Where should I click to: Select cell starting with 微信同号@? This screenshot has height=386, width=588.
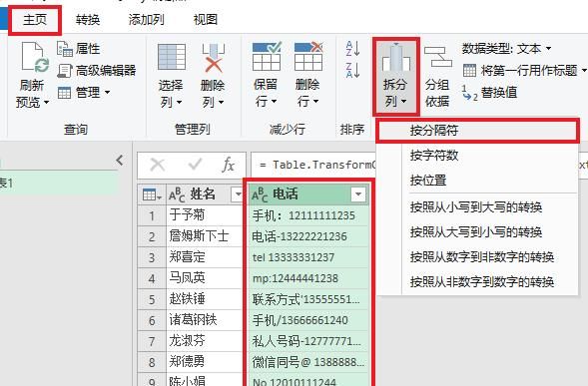308,362
